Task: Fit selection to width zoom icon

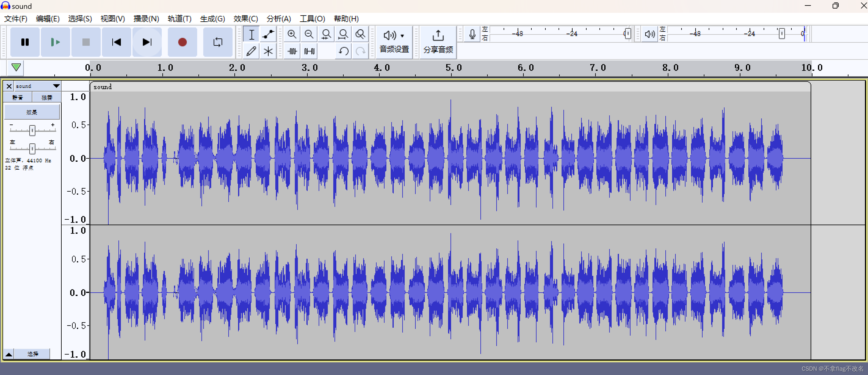Action: [x=326, y=34]
